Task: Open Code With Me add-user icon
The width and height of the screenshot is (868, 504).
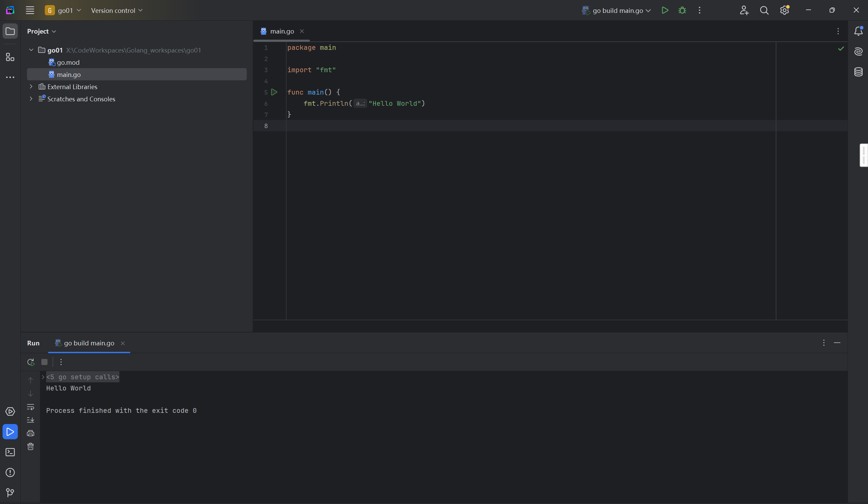Action: click(x=744, y=10)
